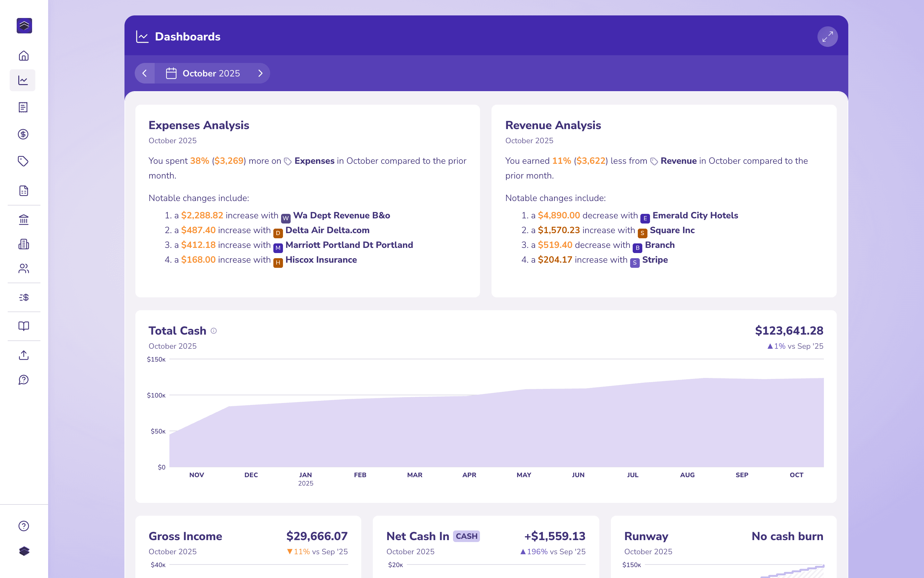
Task: Open the October 2025 date picker
Action: point(203,74)
